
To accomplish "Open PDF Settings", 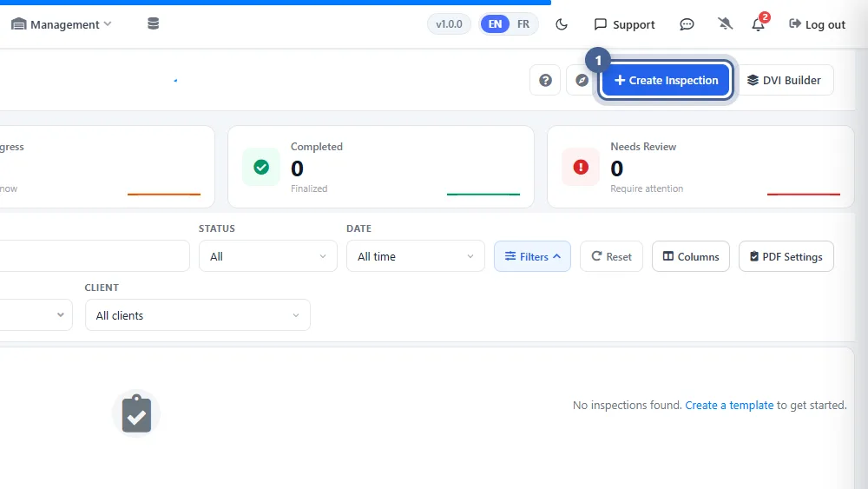I will (786, 256).
